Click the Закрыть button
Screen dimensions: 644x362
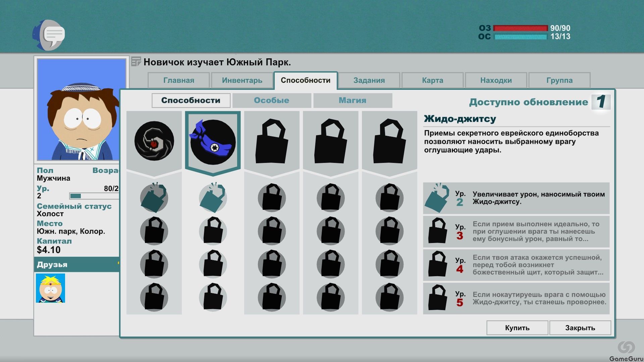point(580,327)
